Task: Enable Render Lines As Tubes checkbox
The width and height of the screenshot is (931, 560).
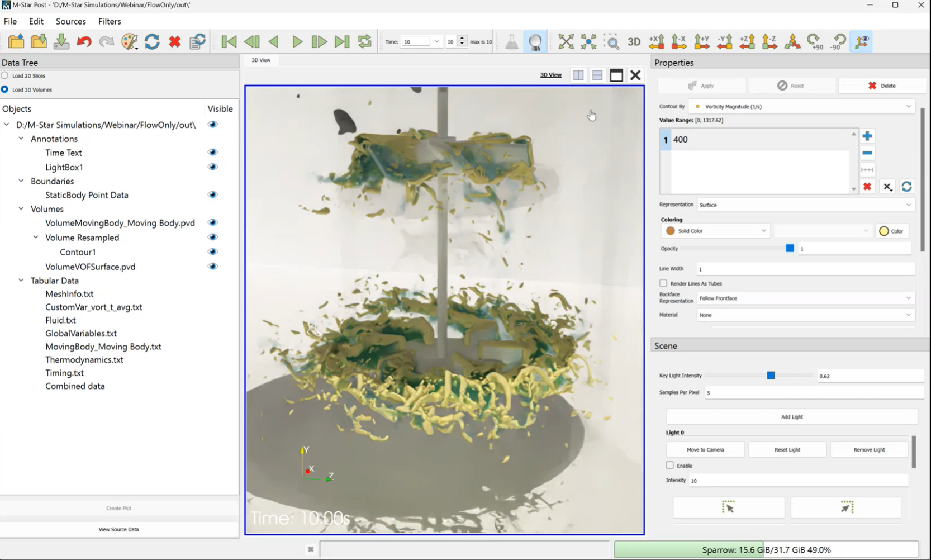Action: pyautogui.click(x=663, y=283)
